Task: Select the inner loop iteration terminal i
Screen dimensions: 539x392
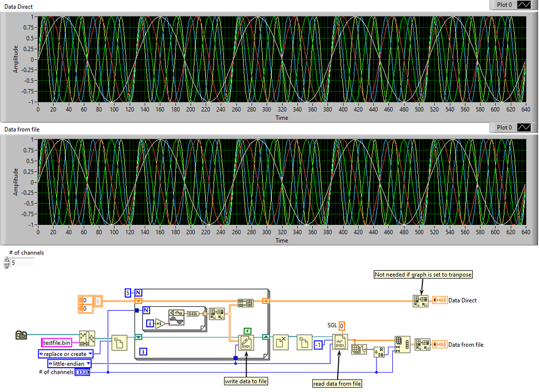Action: (150, 324)
